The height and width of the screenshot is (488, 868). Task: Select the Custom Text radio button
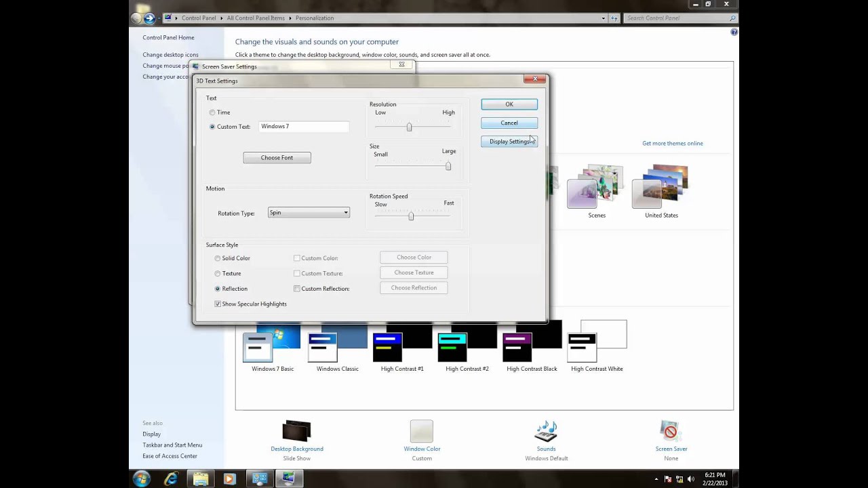[212, 127]
